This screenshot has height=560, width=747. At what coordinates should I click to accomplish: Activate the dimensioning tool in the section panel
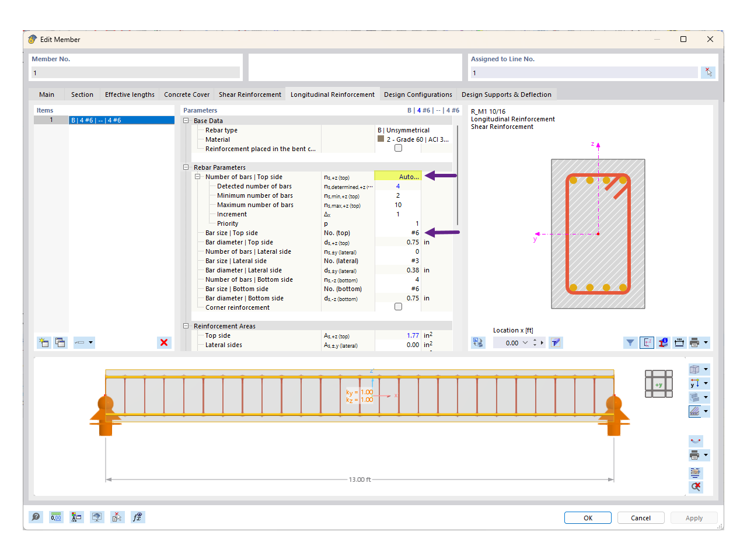pos(679,342)
